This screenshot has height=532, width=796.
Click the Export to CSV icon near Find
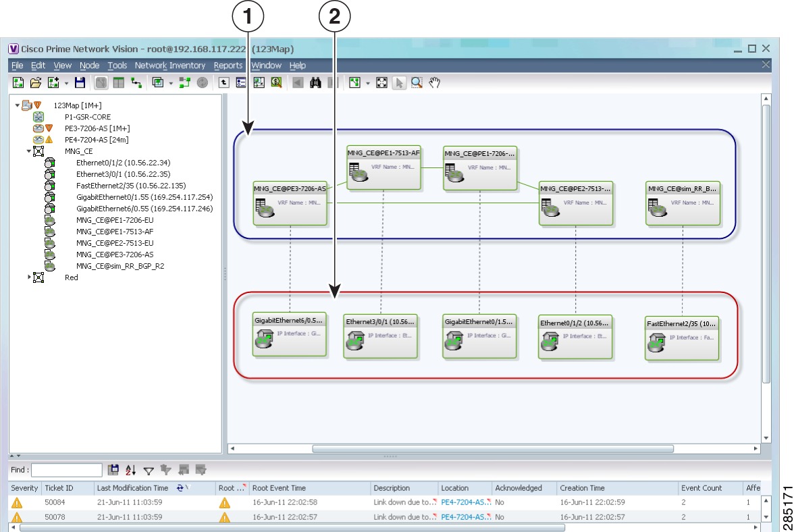click(113, 470)
